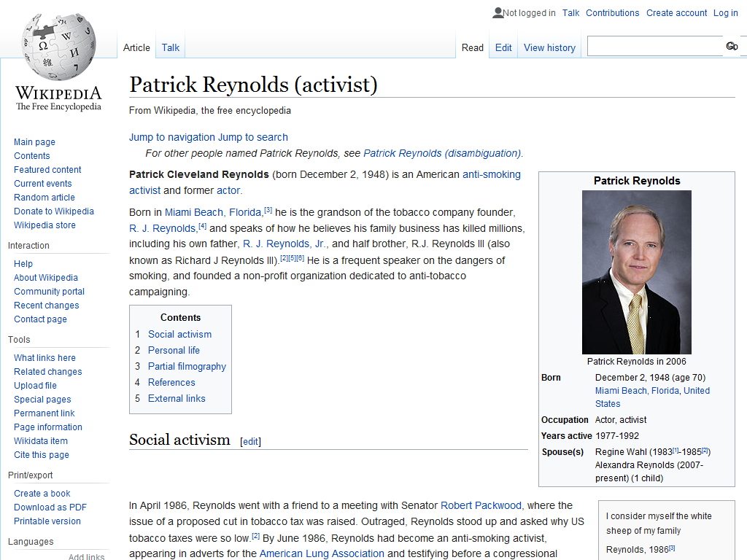Follow the actor link in intro

[x=228, y=190]
